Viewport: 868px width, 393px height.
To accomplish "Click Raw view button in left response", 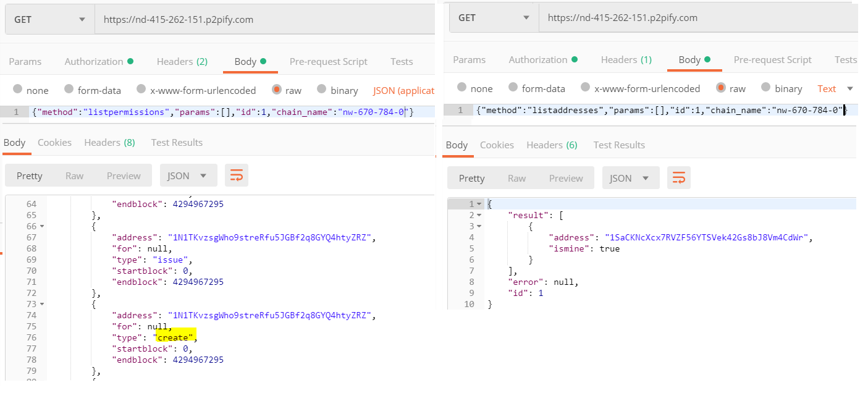I will [x=75, y=175].
